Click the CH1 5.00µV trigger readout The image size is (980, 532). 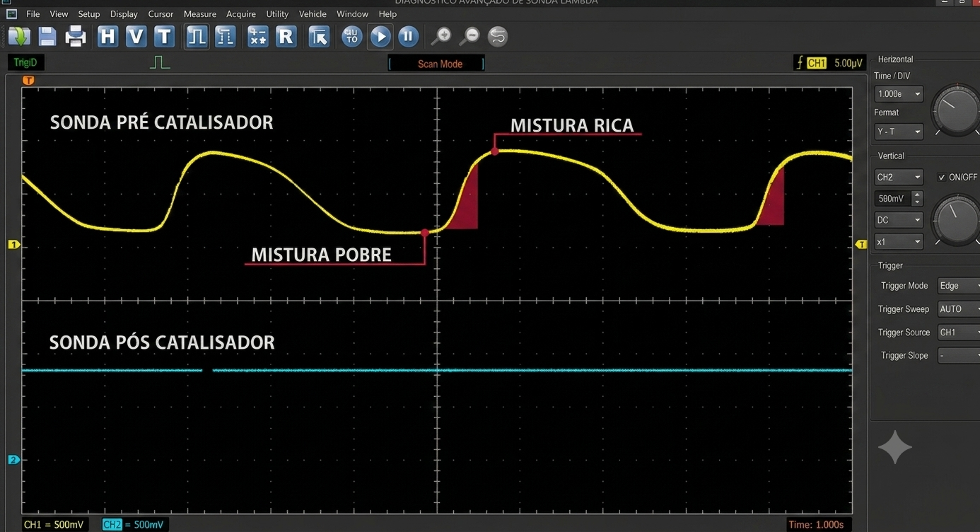tap(830, 63)
